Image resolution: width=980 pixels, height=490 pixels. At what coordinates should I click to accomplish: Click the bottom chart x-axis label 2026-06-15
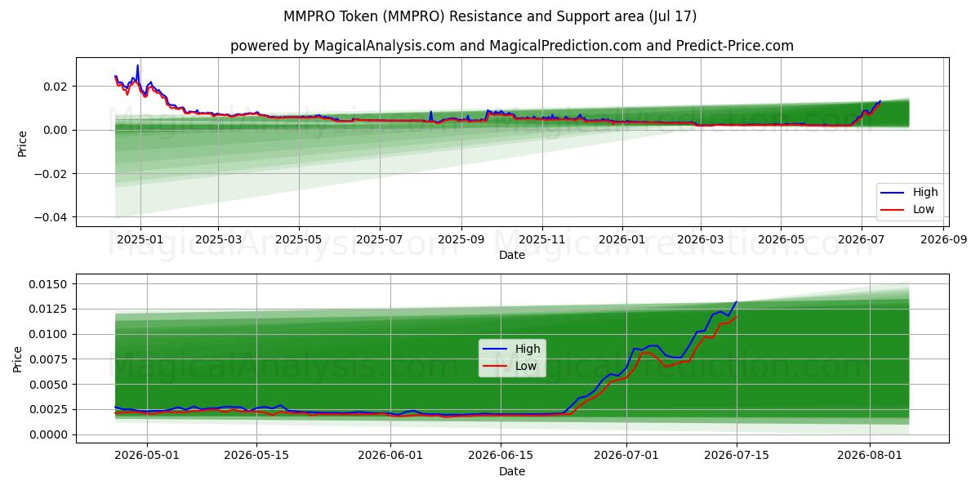point(501,457)
